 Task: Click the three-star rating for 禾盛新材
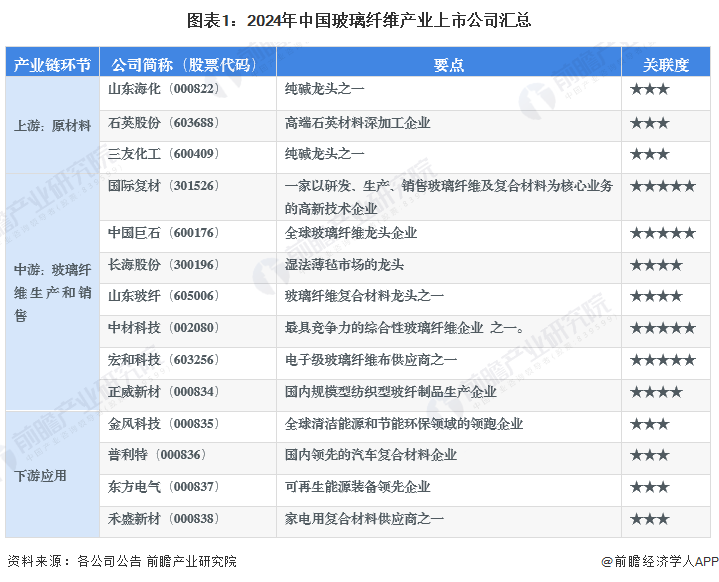pos(650,519)
